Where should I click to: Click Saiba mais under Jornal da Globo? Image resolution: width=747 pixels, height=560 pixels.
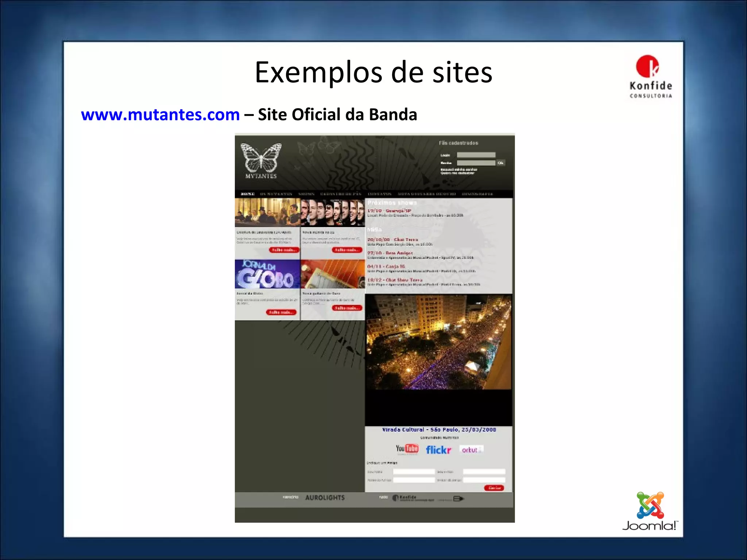(281, 312)
